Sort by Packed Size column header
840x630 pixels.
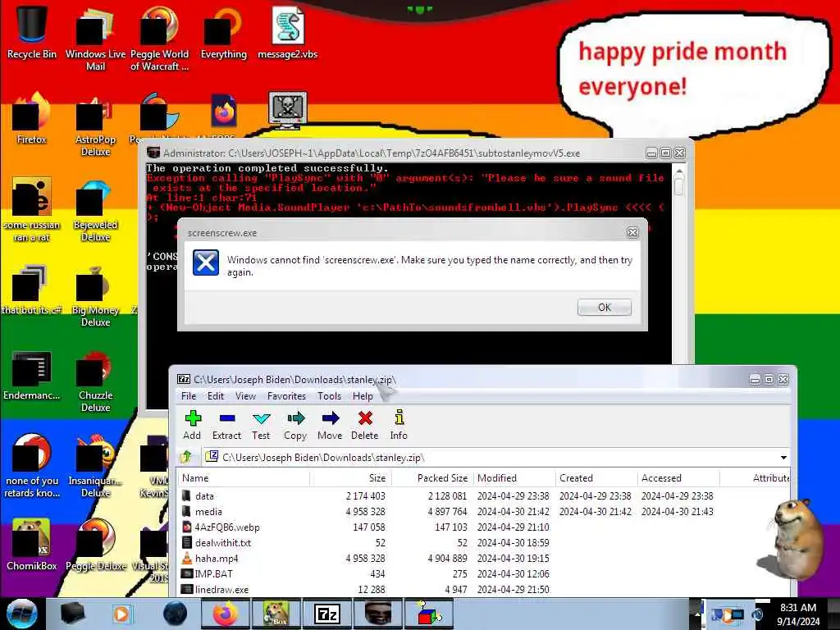coord(433,478)
